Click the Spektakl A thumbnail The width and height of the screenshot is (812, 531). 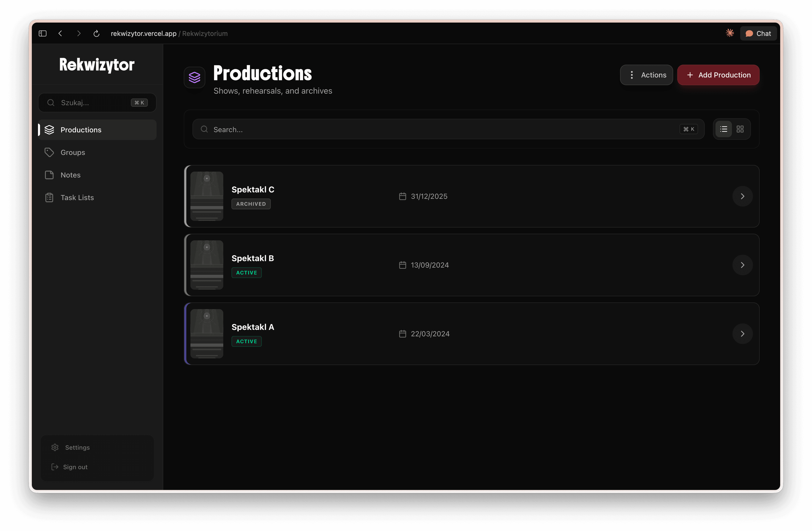pos(207,334)
